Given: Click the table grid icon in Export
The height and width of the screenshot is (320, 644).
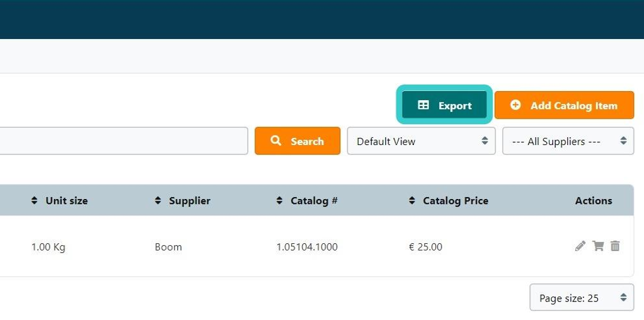Looking at the screenshot, I should (423, 105).
